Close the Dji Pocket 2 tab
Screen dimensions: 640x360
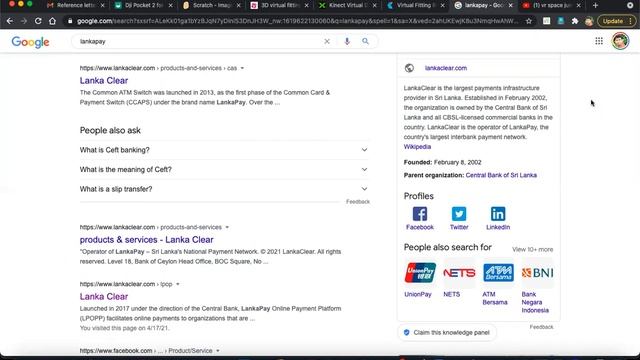pos(171,5)
